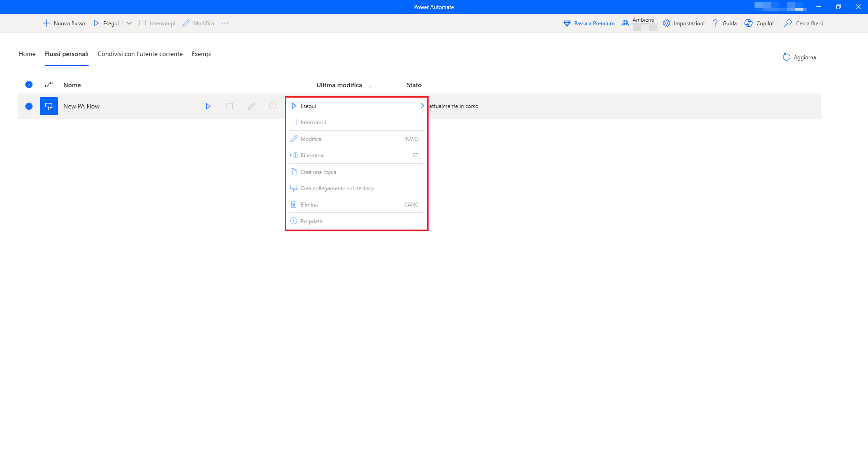Image resolution: width=868 pixels, height=470 pixels.
Task: Open Condivisi con l'utente corrente tab
Action: click(x=140, y=54)
